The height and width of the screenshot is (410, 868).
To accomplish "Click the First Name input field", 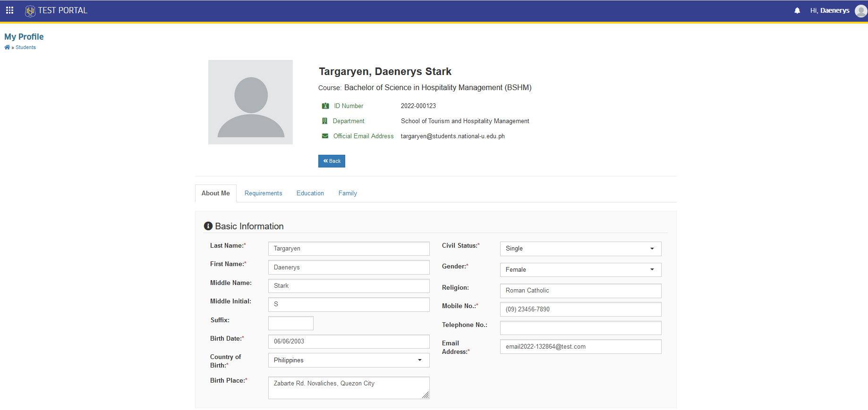I will pos(349,267).
